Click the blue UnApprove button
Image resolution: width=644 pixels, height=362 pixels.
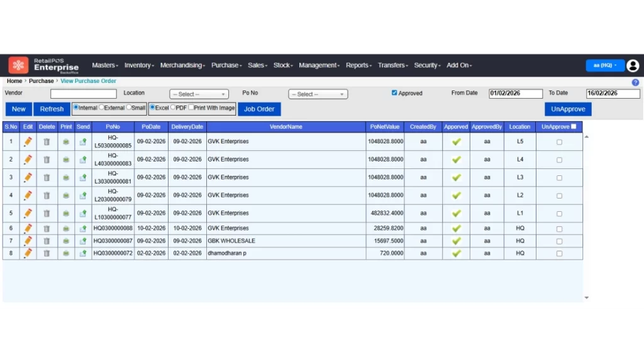coord(568,109)
